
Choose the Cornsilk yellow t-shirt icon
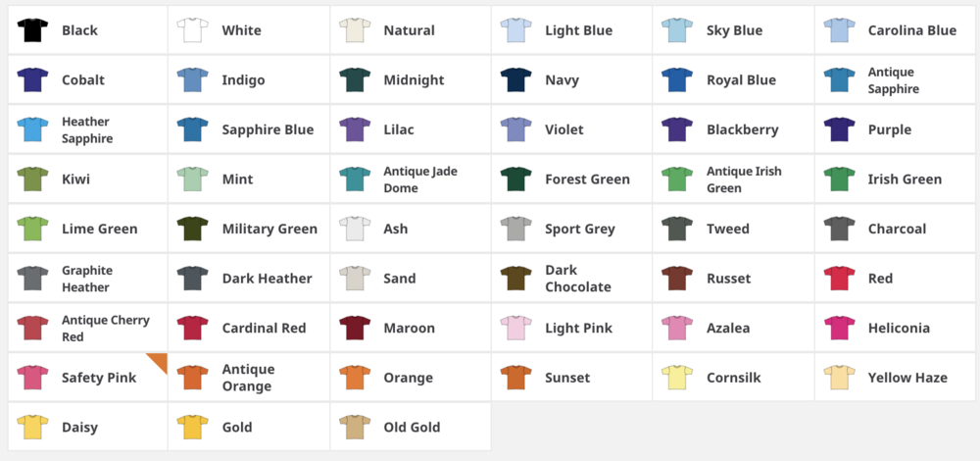click(x=677, y=378)
